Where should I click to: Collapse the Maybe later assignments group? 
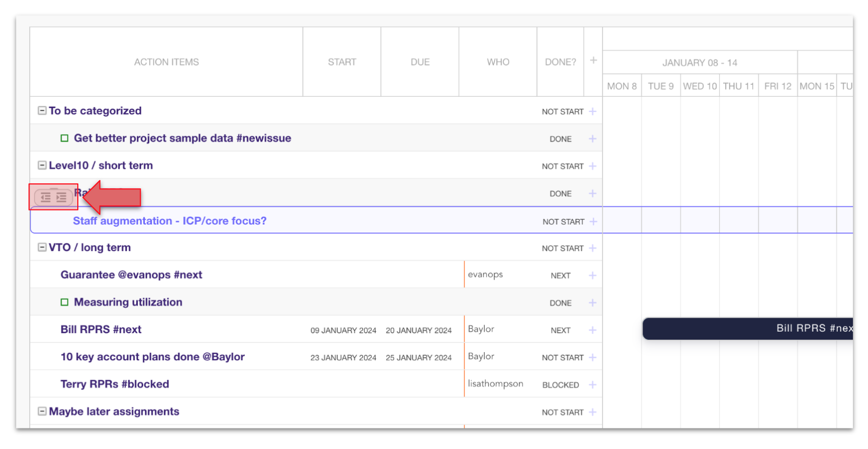[x=42, y=411]
